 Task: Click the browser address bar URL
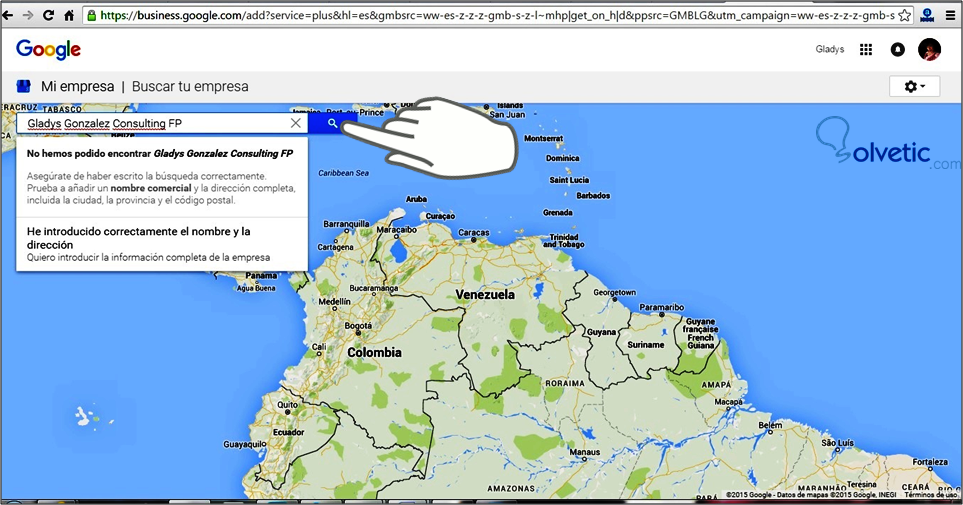(x=497, y=15)
